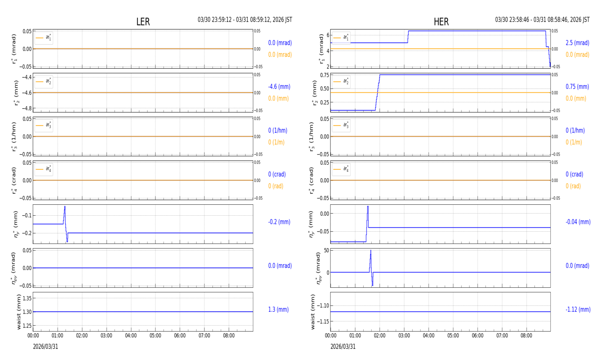Click the LER "waist (mm)" axis label
This screenshot has height=364, width=595.
pyautogui.click(x=19, y=312)
